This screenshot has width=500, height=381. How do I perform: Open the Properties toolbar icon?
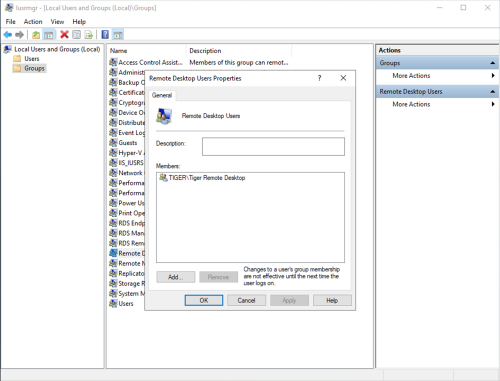tap(76, 35)
